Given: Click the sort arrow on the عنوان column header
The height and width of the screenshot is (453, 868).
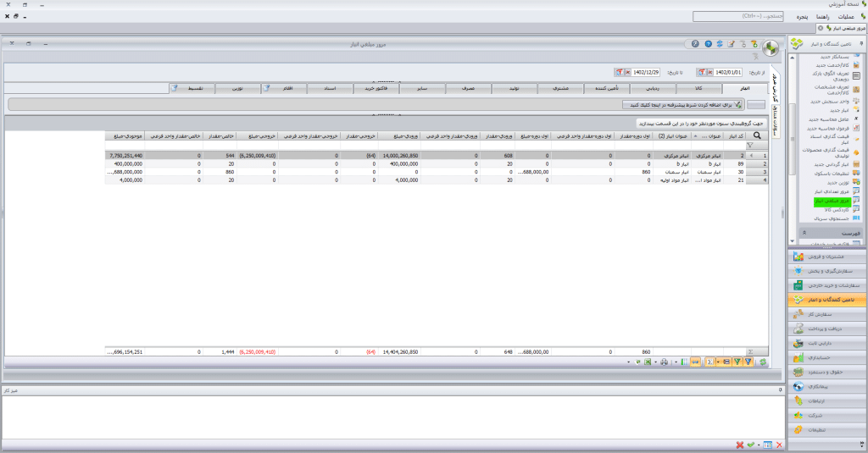Looking at the screenshot, I should 695,136.
